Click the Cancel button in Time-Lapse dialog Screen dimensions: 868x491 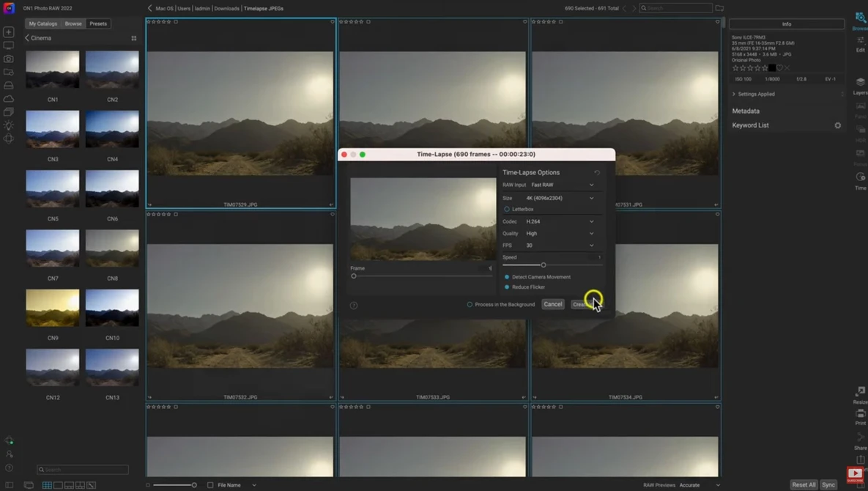552,304
